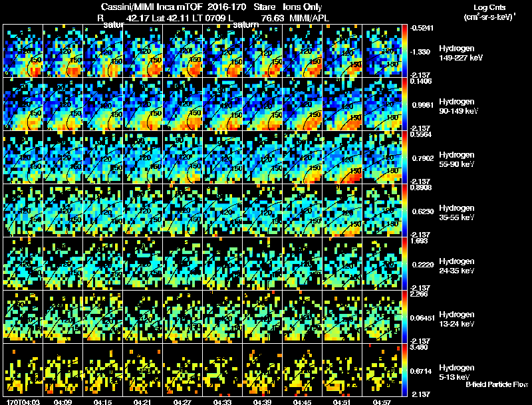Click the 'Hydrogen 24-35 keV' row label
The height and width of the screenshot is (405, 532).
point(456,266)
